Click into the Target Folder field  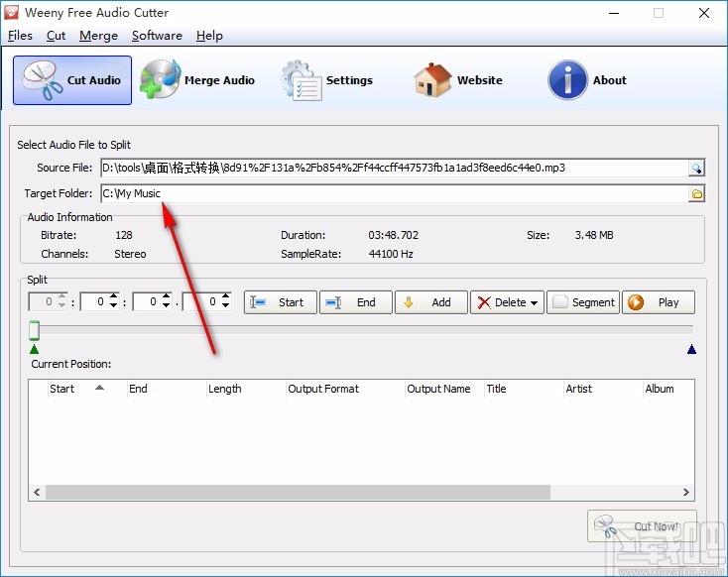(x=394, y=193)
